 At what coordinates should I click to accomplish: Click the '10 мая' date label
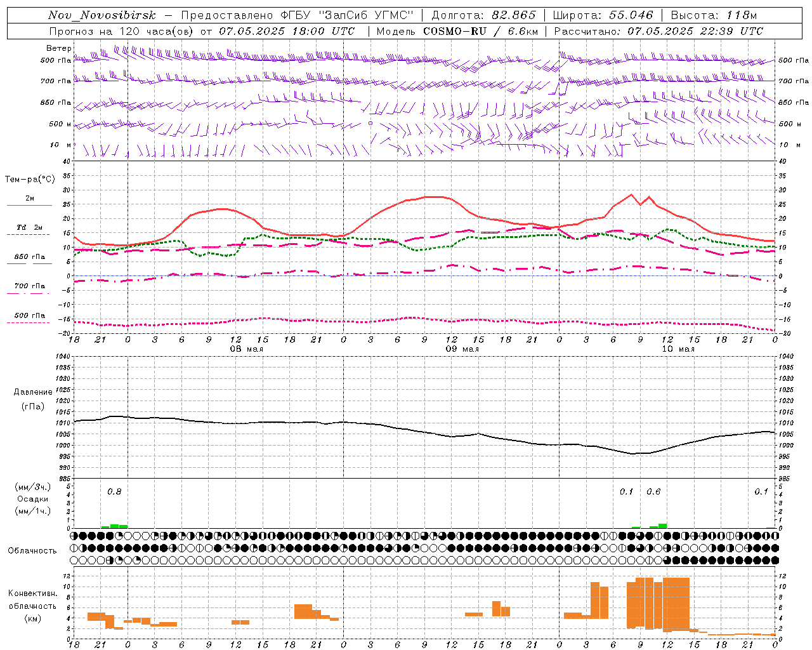[x=678, y=349]
